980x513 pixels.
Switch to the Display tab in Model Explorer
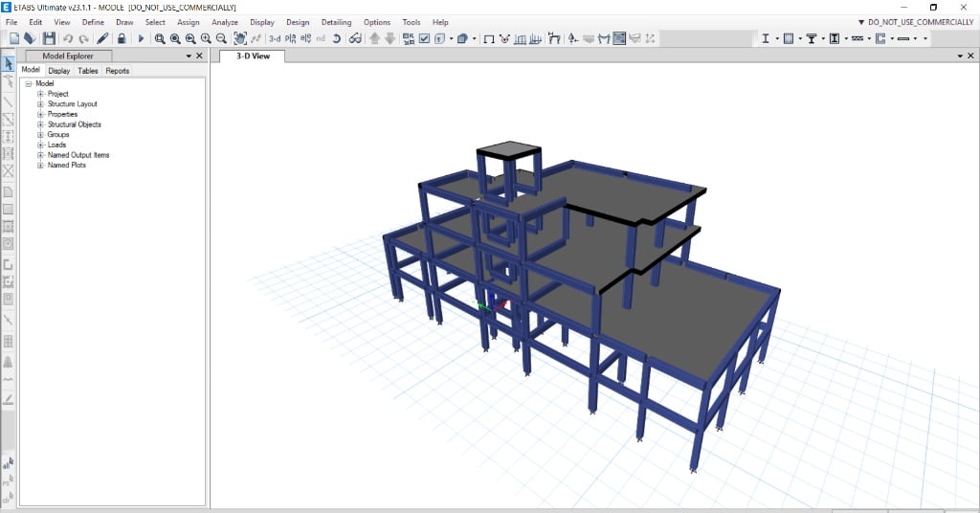[x=59, y=71]
